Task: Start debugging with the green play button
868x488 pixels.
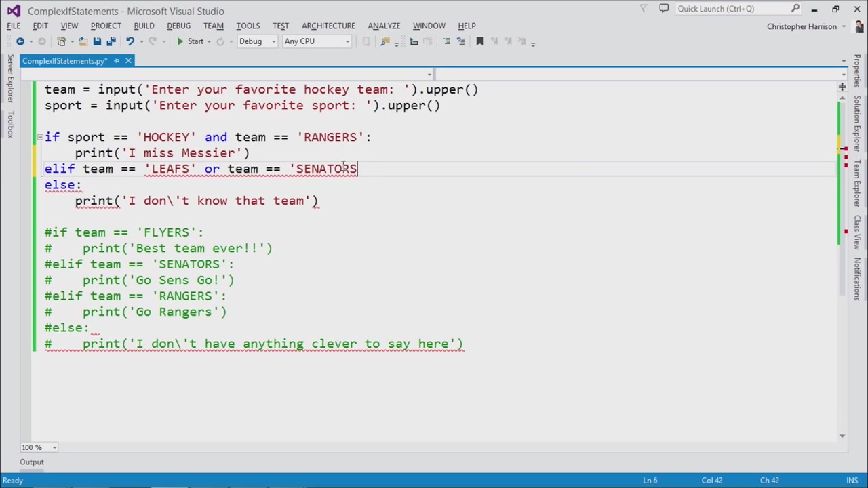Action: 180,41
